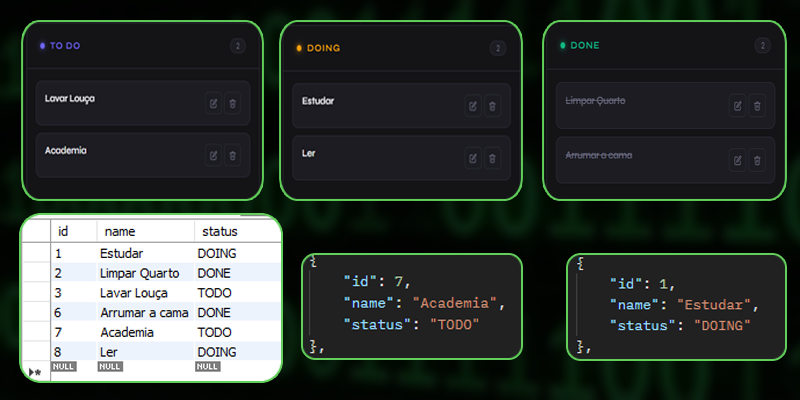Select the DONE column title

[x=585, y=45]
